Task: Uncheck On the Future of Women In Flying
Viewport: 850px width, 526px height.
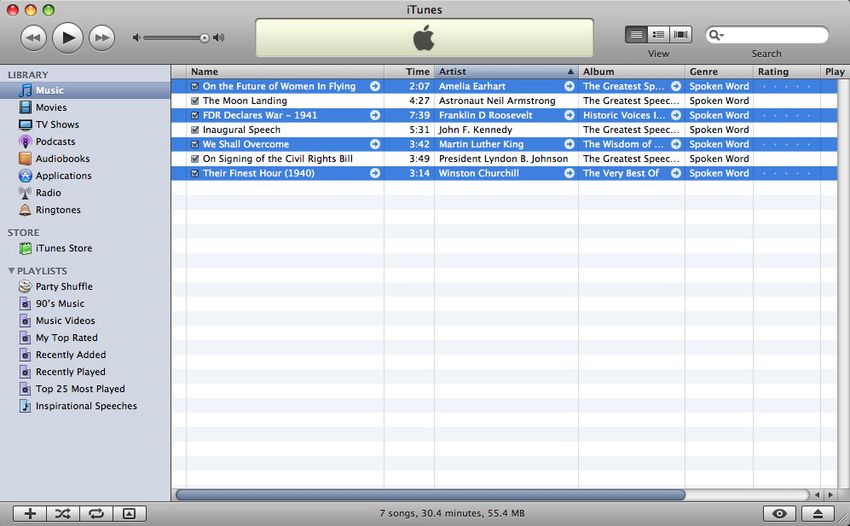Action: click(195, 86)
